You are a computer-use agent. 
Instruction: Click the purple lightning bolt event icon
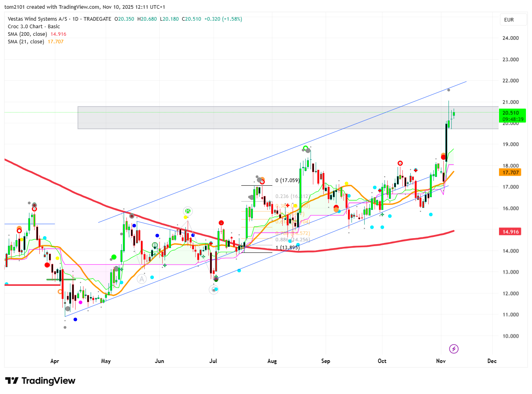point(454,349)
